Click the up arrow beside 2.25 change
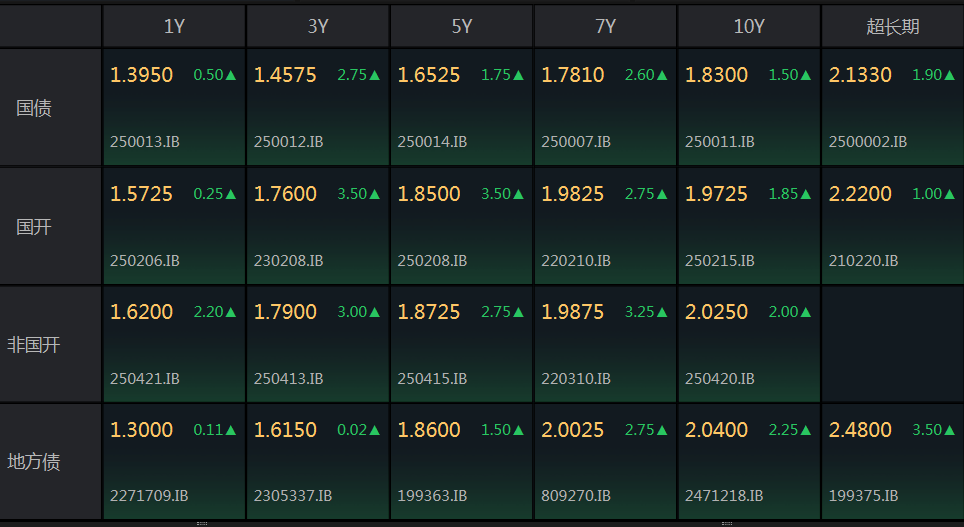Viewport: 964px width, 527px height. click(x=806, y=430)
